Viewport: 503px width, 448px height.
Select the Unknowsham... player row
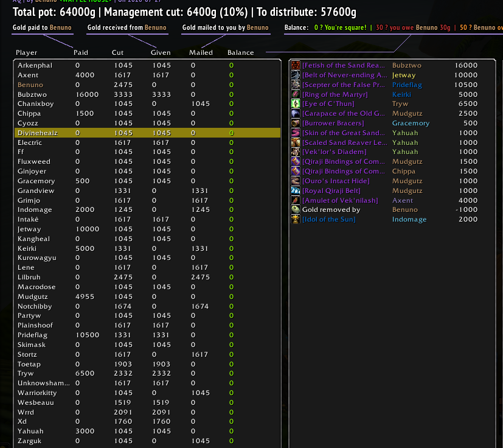[x=148, y=383]
